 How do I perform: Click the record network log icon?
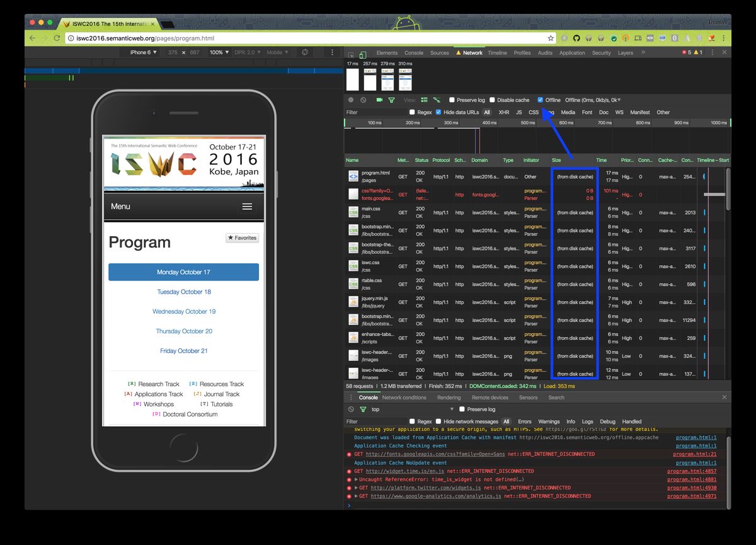click(351, 100)
